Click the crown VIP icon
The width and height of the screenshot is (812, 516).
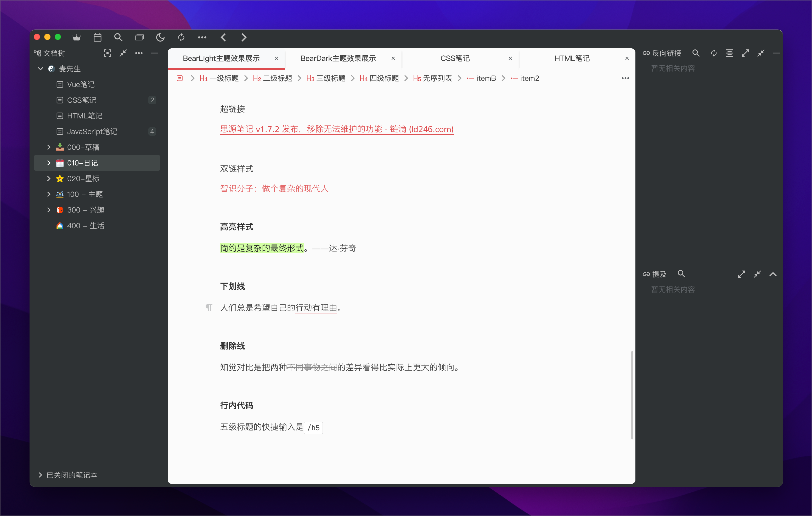pyautogui.click(x=77, y=37)
